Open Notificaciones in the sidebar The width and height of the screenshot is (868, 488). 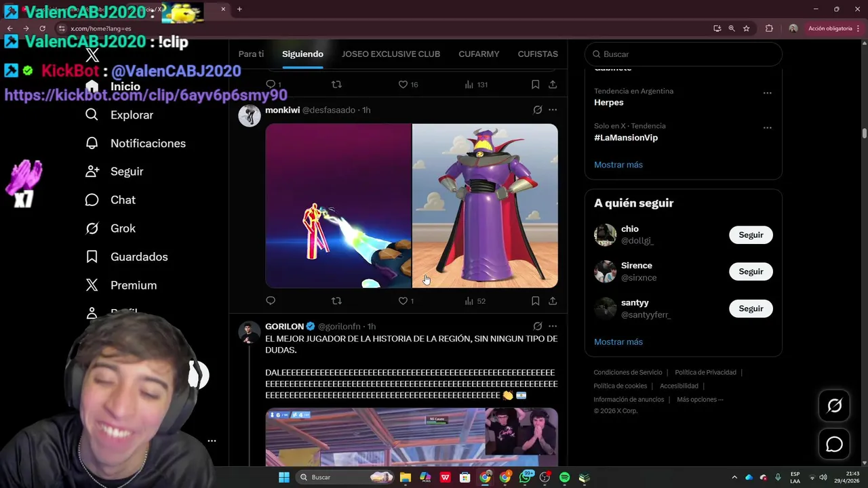point(136,144)
